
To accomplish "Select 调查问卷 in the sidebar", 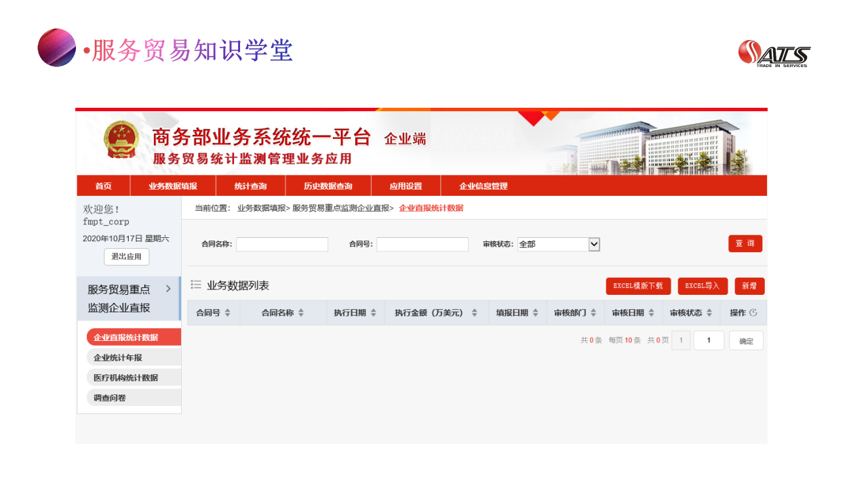I will point(134,398).
